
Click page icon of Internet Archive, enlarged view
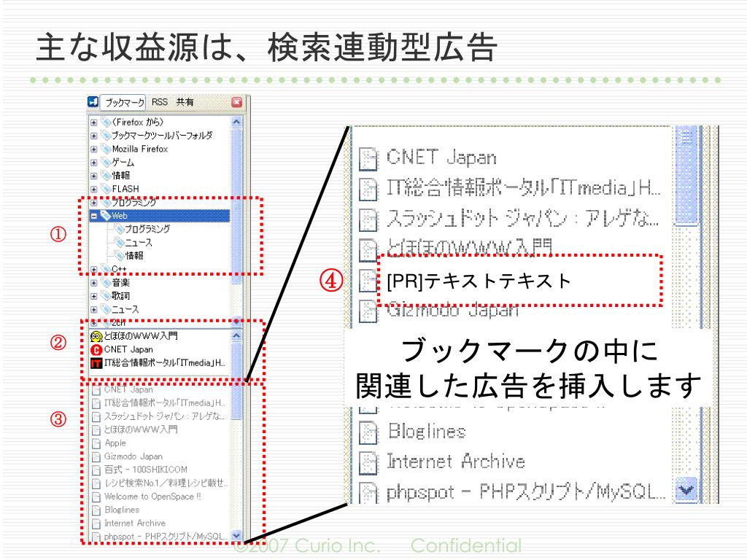368,463
